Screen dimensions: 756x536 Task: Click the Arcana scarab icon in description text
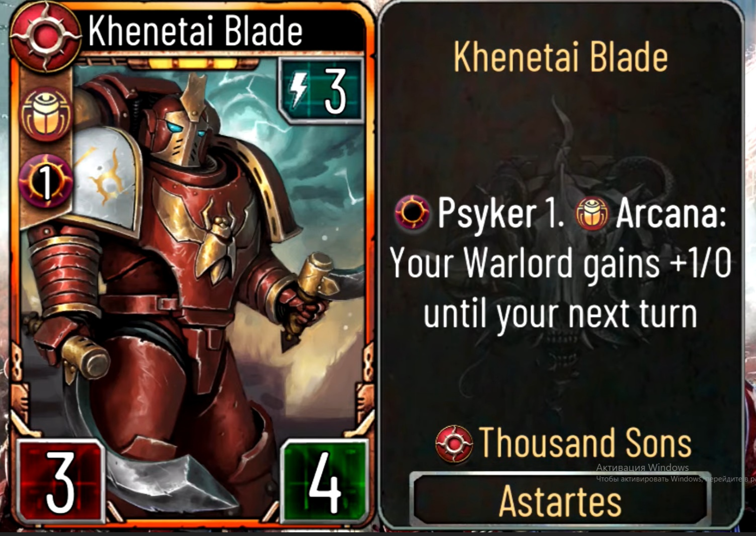592,213
